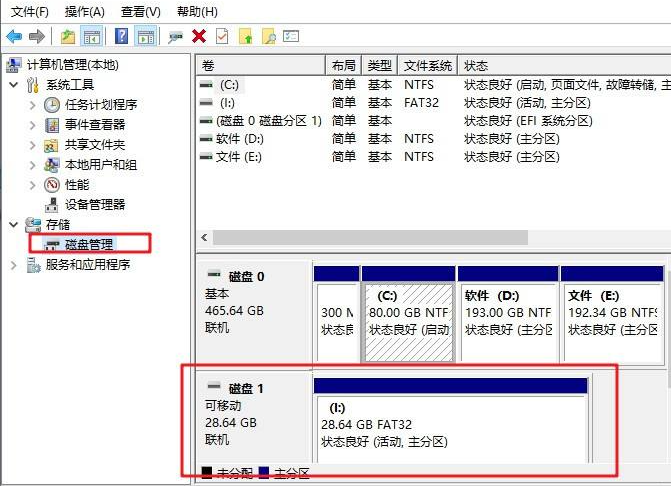Open the 查看(V) menu
The image size is (671, 486).
(x=140, y=11)
